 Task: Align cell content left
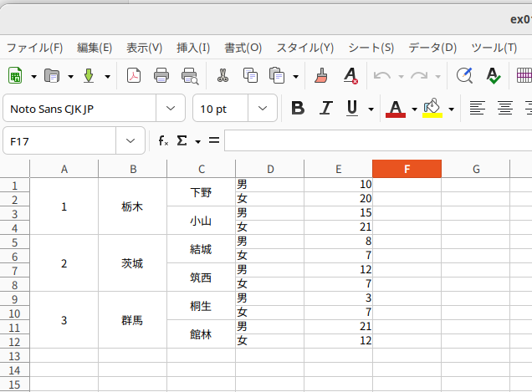pyautogui.click(x=477, y=109)
